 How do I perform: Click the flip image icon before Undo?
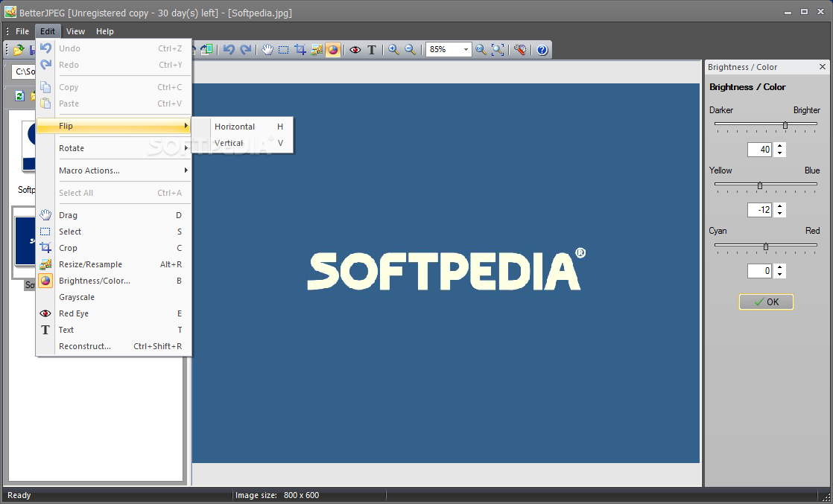tap(206, 50)
